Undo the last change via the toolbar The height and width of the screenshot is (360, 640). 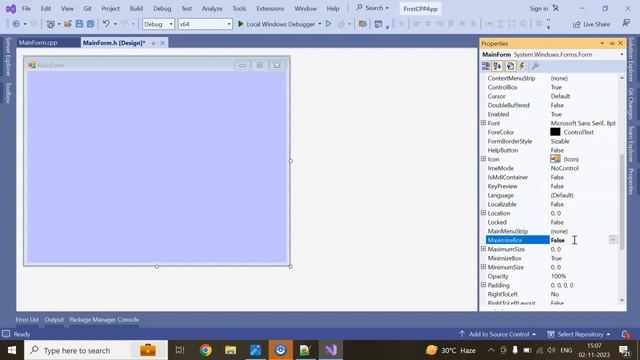tap(106, 24)
